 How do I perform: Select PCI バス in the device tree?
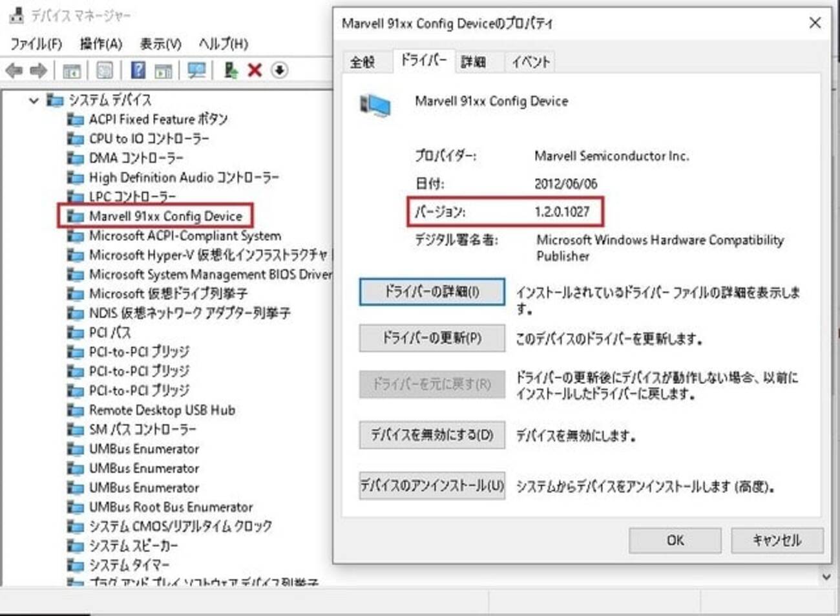(x=100, y=333)
